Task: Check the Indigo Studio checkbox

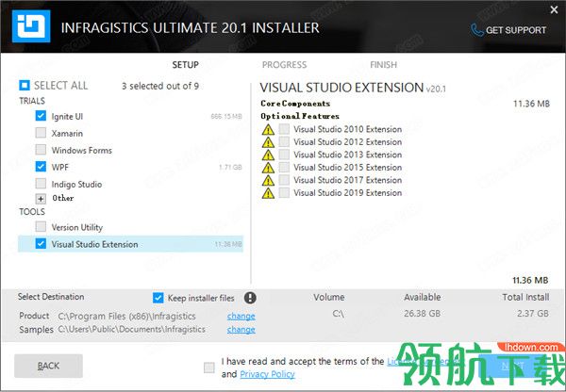Action: pyautogui.click(x=41, y=184)
